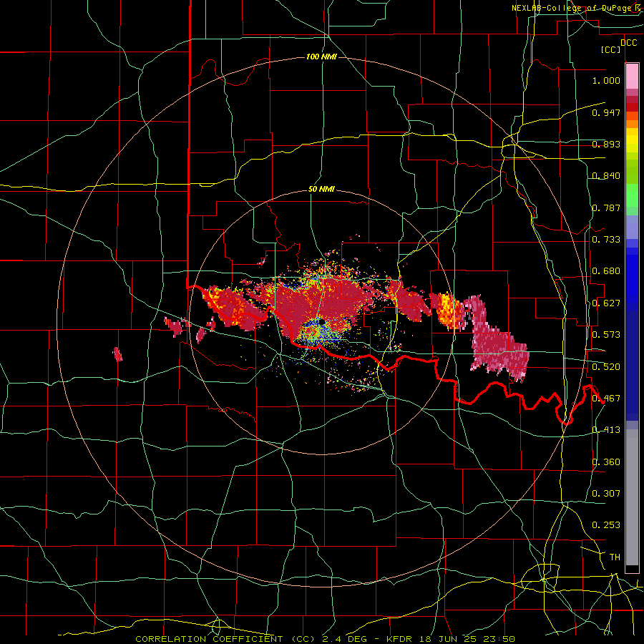
Task: Click the TH label at scale bottom
Action: pos(615,557)
